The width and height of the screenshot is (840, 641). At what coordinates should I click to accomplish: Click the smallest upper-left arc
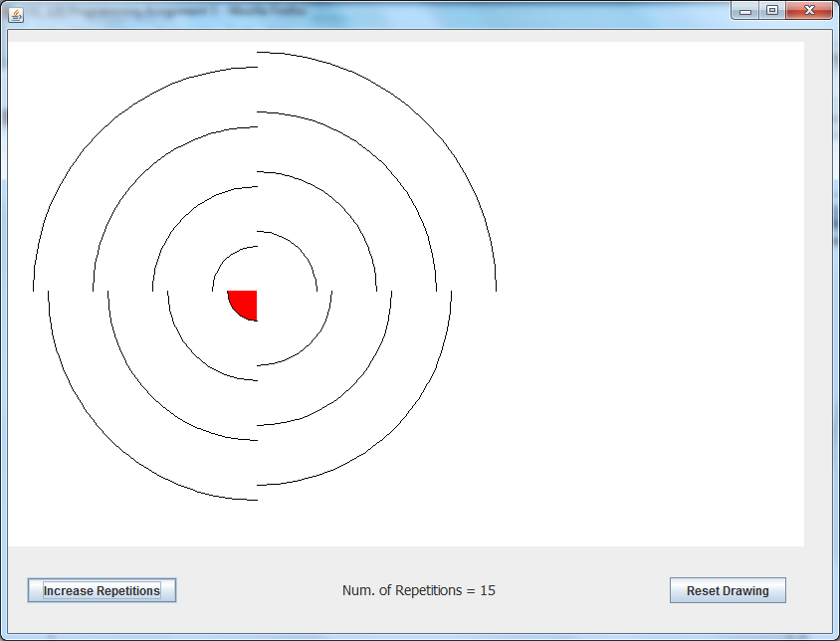pyautogui.click(x=226, y=259)
